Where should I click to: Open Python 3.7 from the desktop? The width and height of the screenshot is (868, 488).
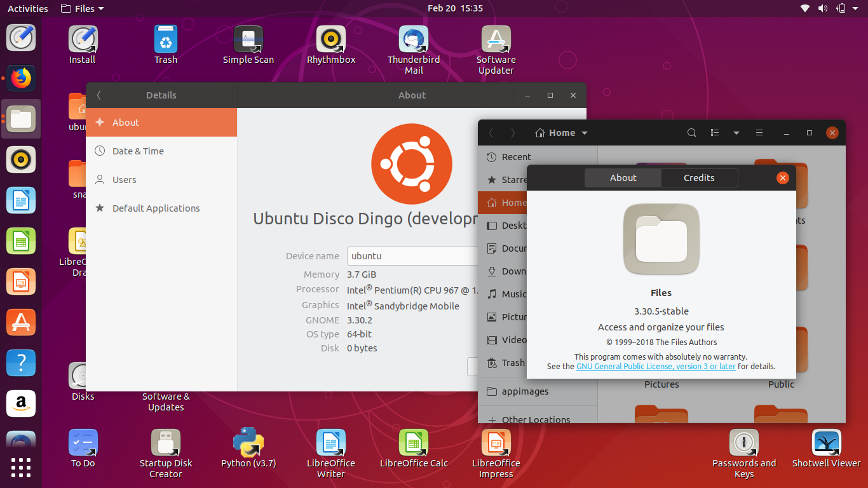[248, 442]
